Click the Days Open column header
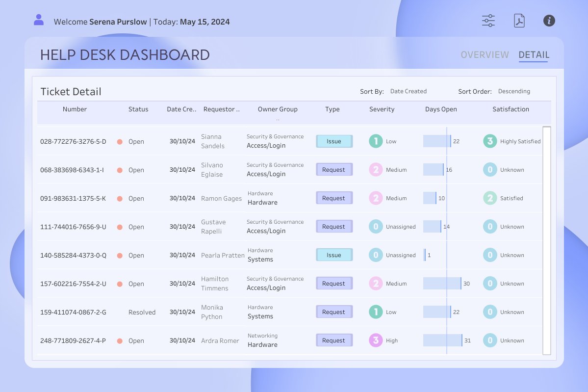The width and height of the screenshot is (588, 392). 441,109
